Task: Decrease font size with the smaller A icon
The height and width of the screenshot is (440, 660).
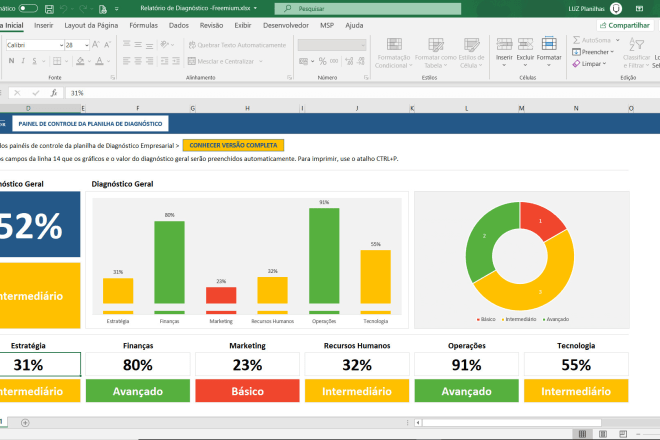Action: (107, 45)
